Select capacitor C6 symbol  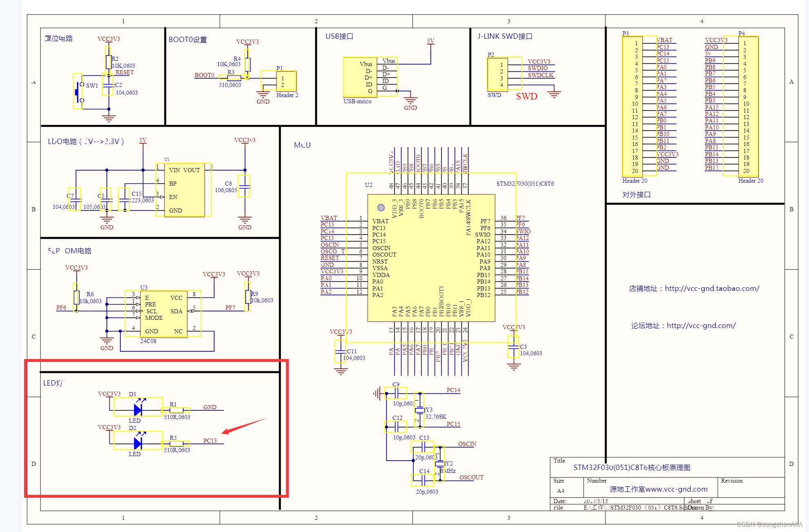(x=244, y=186)
